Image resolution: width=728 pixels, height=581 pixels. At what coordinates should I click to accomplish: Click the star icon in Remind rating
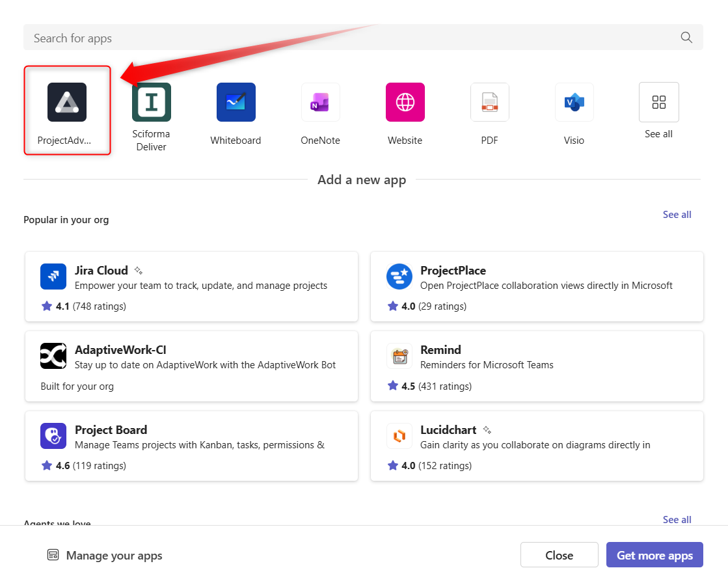click(393, 385)
